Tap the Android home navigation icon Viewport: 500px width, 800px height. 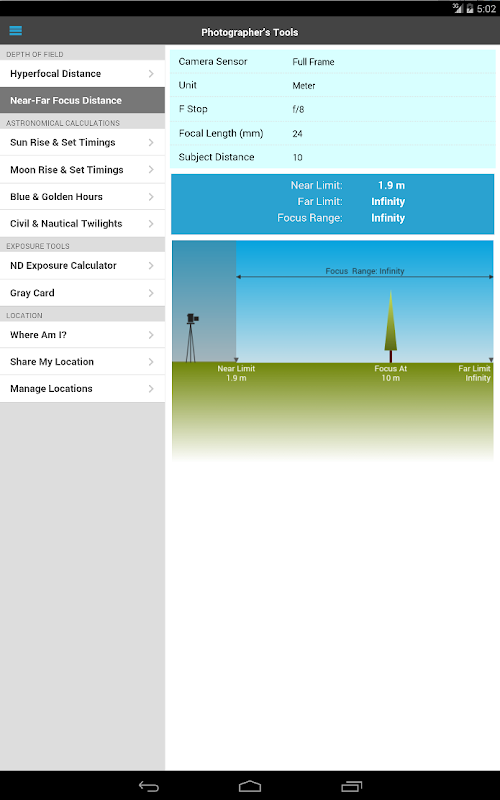coord(250,786)
